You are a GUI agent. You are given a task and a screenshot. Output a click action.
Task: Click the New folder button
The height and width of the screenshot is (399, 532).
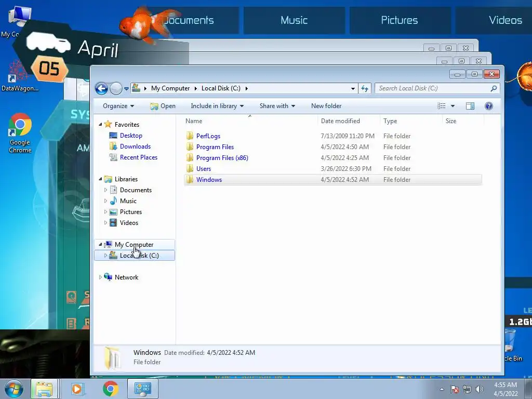pyautogui.click(x=326, y=106)
